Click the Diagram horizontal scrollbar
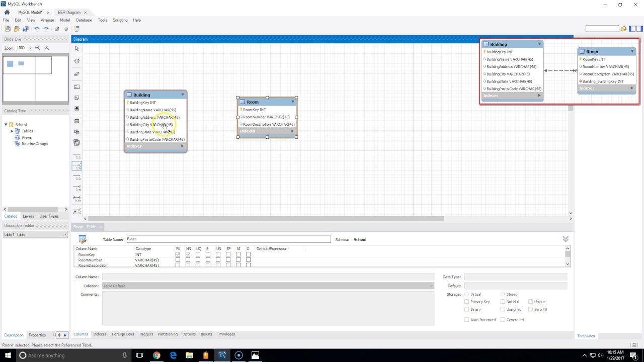Screen dimensions: 644x362 [x=266, y=219]
